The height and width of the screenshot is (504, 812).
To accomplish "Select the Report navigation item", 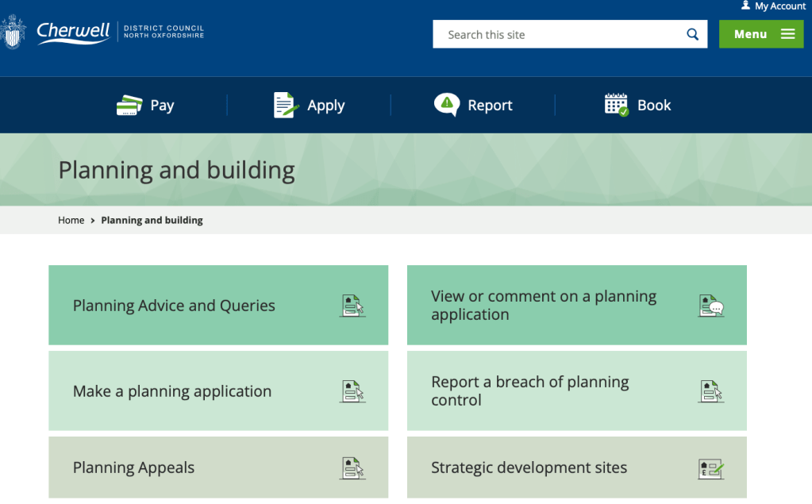I will (490, 106).
